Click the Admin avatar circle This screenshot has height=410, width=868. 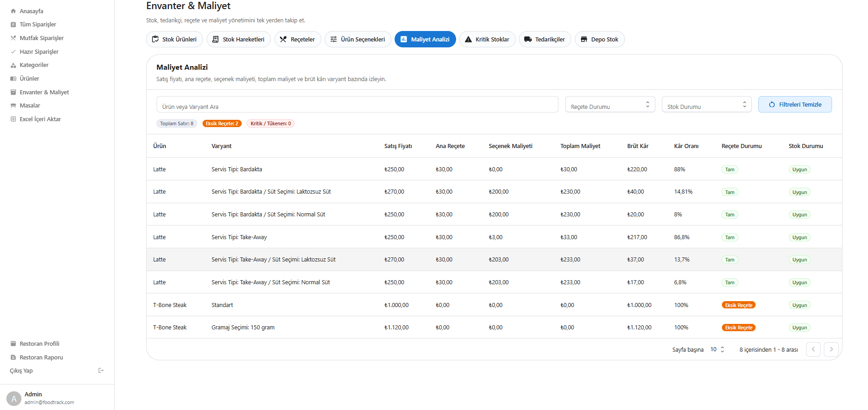coord(14,398)
